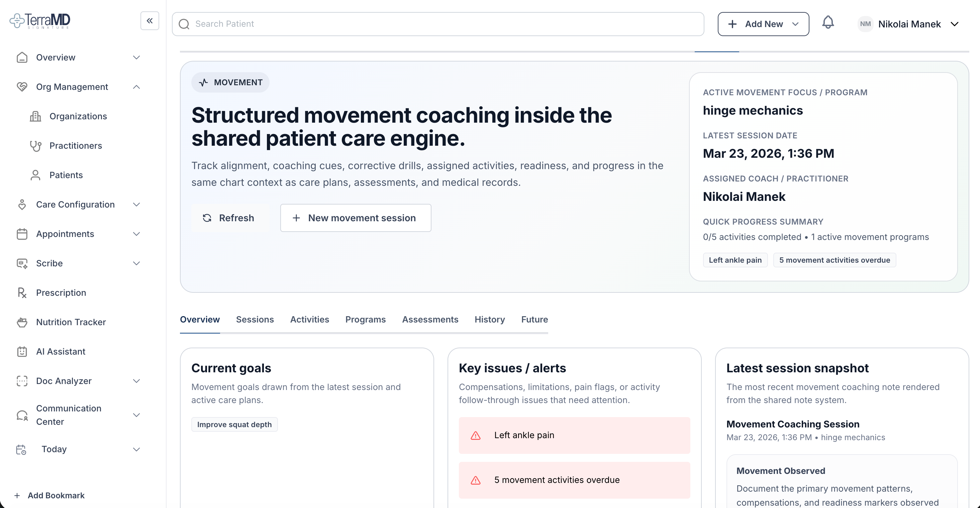The height and width of the screenshot is (508, 980).
Task: Open the Prescription Rx icon
Action: [22, 292]
